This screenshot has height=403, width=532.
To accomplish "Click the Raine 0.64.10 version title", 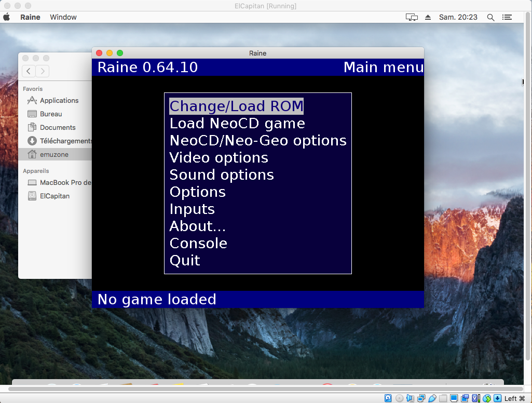I will click(x=147, y=67).
